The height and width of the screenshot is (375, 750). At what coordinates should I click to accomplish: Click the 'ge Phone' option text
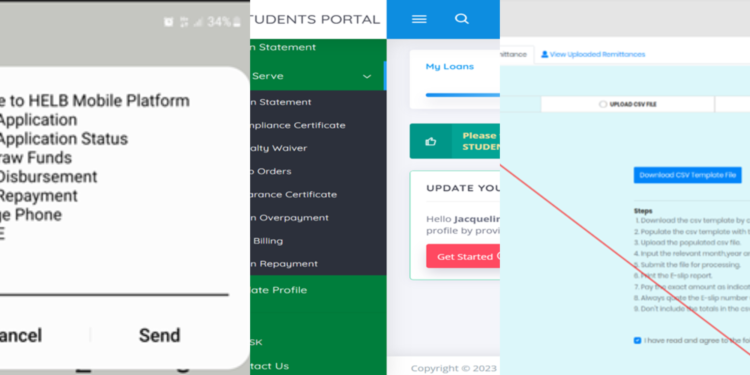click(31, 215)
